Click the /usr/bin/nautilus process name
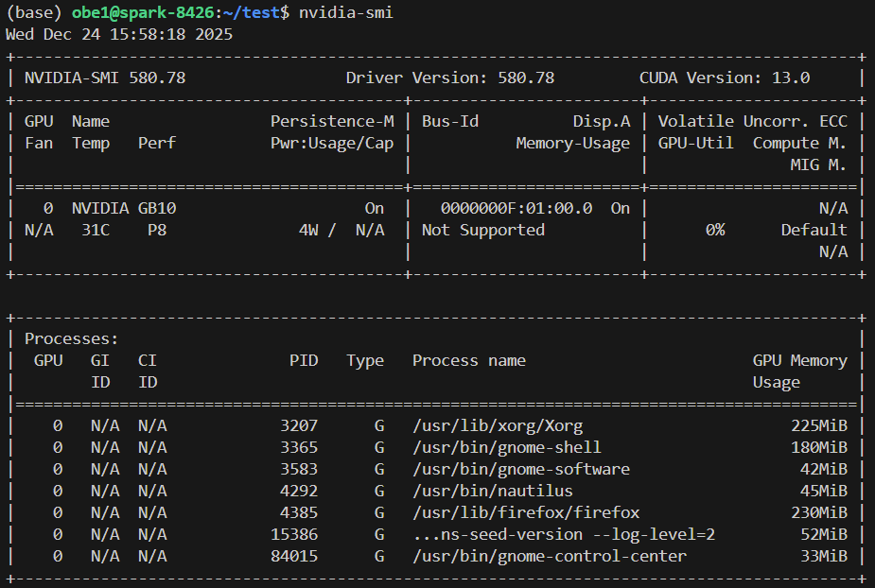 point(493,491)
